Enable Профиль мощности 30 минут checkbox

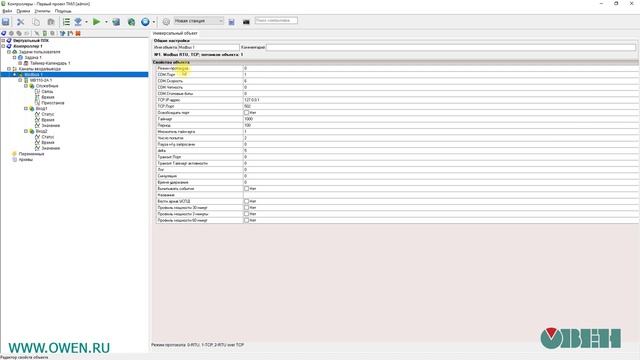[x=247, y=208]
